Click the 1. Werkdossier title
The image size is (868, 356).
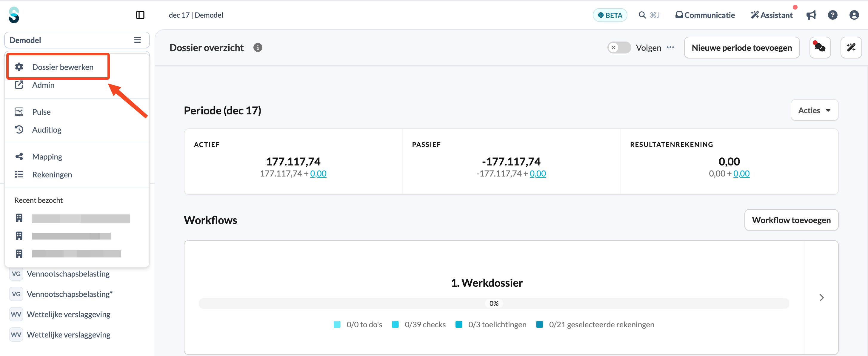pyautogui.click(x=487, y=283)
